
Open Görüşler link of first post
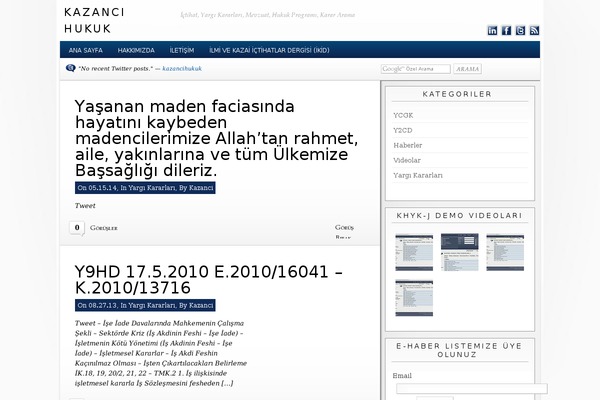coord(104,228)
